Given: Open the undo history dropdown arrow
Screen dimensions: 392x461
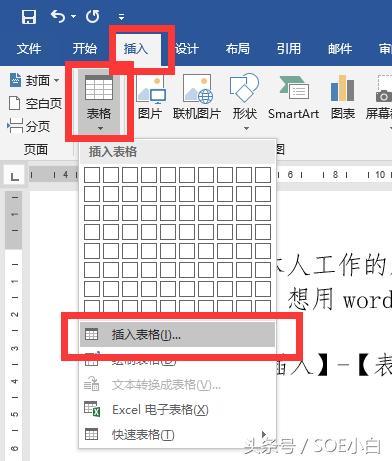Looking at the screenshot, I should coord(73,16).
